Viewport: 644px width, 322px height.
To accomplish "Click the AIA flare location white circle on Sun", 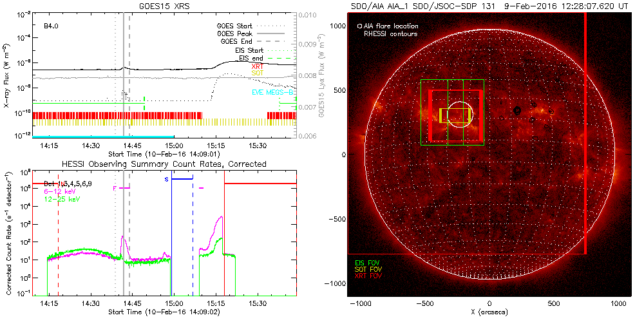I will point(460,115).
